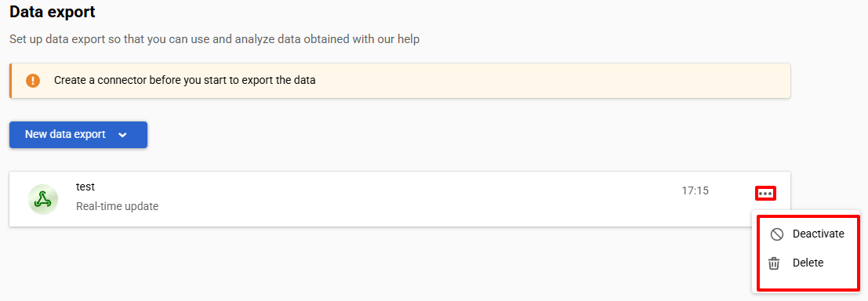Viewport: 868px width, 301px height.
Task: Click the Create a connector warning message
Action: coord(185,80)
